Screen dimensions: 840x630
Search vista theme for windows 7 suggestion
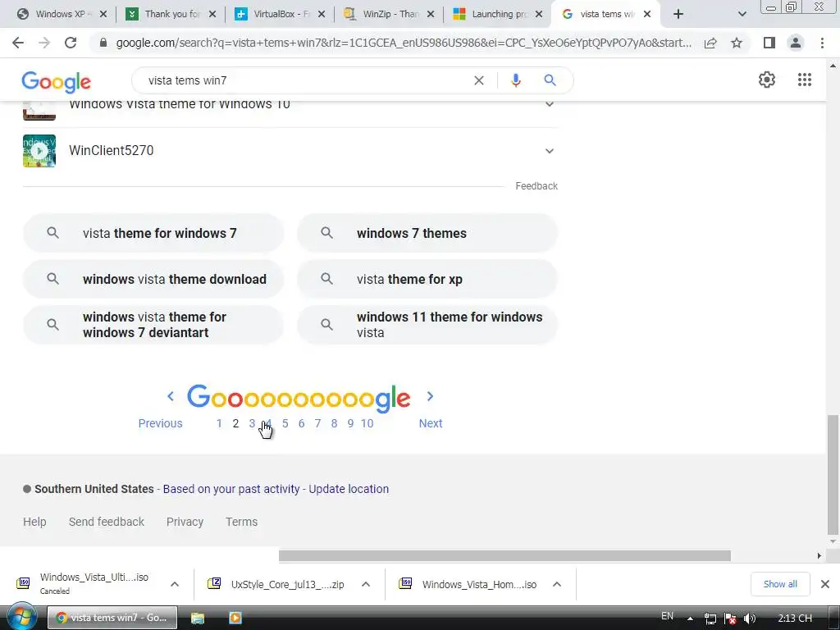153,233
